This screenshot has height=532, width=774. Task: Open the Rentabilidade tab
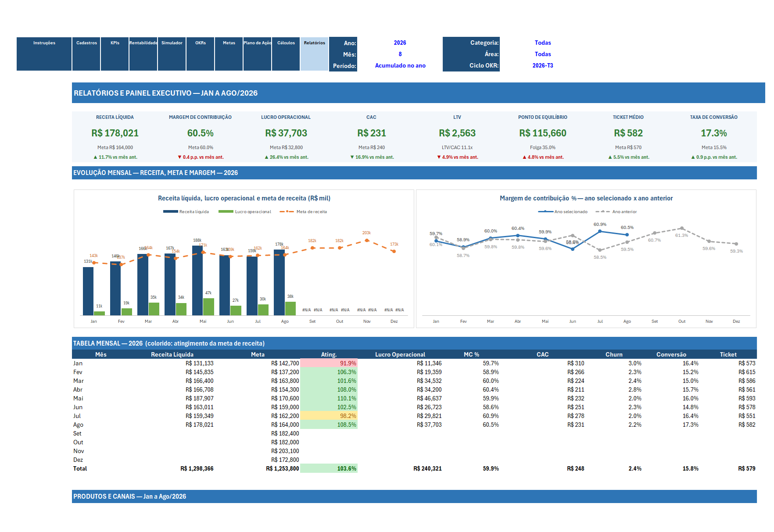pyautogui.click(x=143, y=54)
